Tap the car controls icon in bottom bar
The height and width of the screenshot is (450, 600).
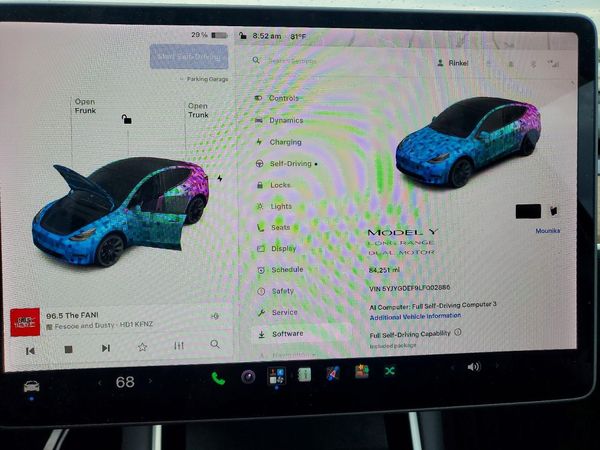(31, 386)
